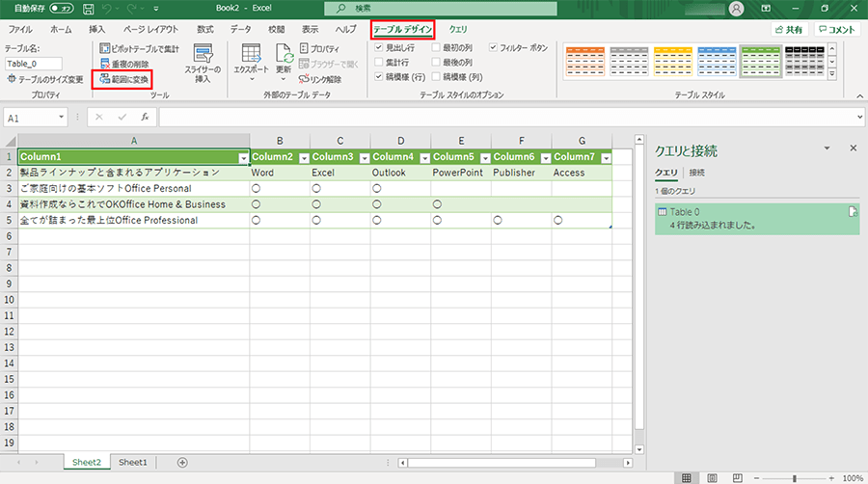Enable the 最初の列 checkbox
The image size is (868, 484).
[x=436, y=47]
